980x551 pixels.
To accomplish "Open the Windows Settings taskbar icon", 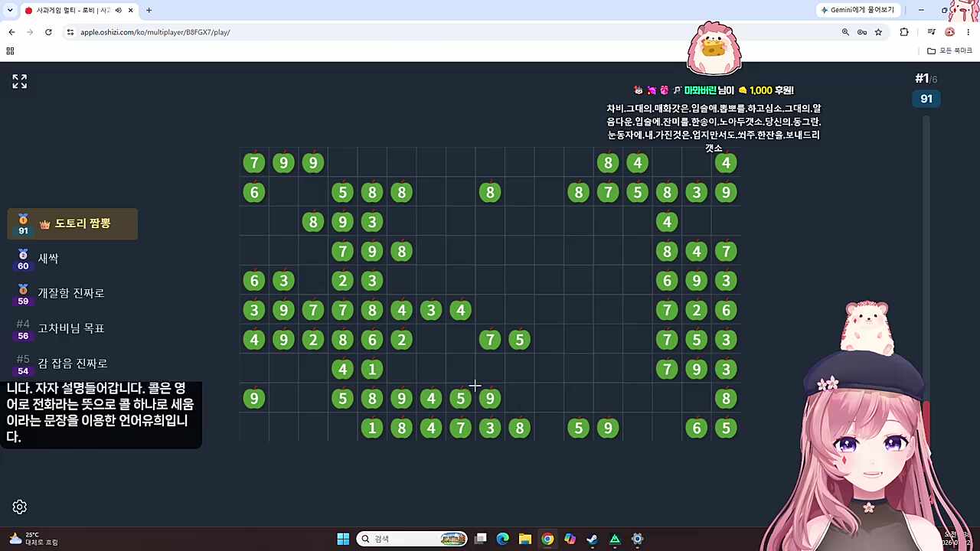I will pyautogui.click(x=637, y=539).
